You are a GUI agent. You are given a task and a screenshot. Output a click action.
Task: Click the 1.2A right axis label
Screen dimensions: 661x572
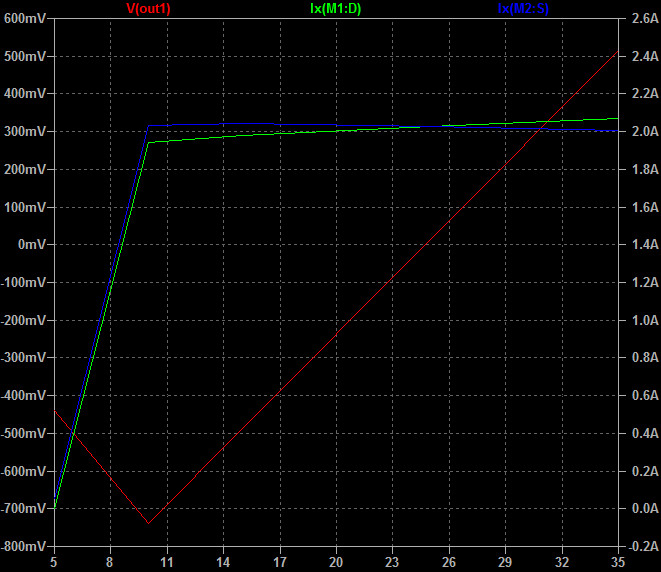(x=645, y=282)
